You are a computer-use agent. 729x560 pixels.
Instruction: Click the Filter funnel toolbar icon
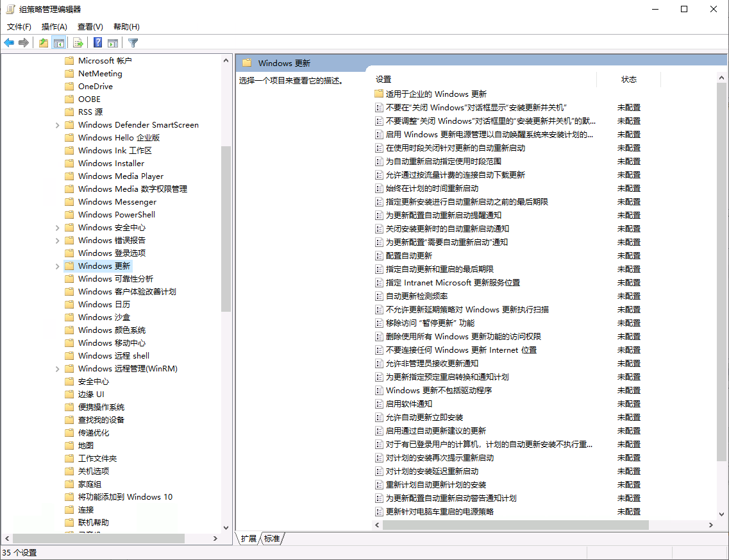[133, 43]
